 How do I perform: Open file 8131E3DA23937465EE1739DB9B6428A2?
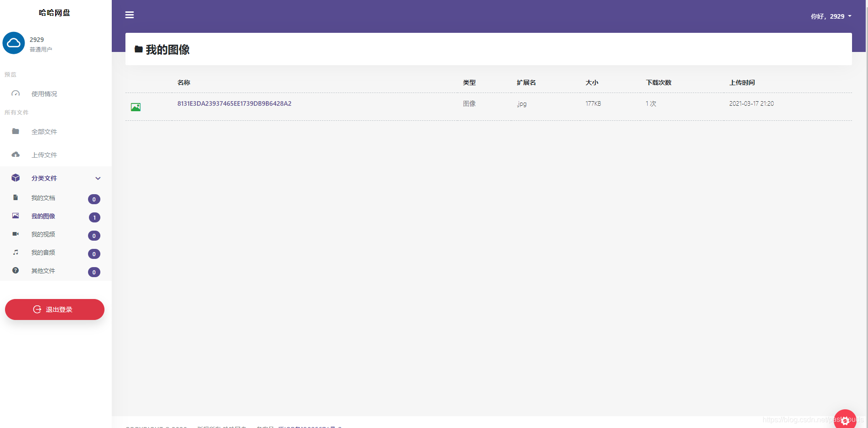tap(234, 103)
